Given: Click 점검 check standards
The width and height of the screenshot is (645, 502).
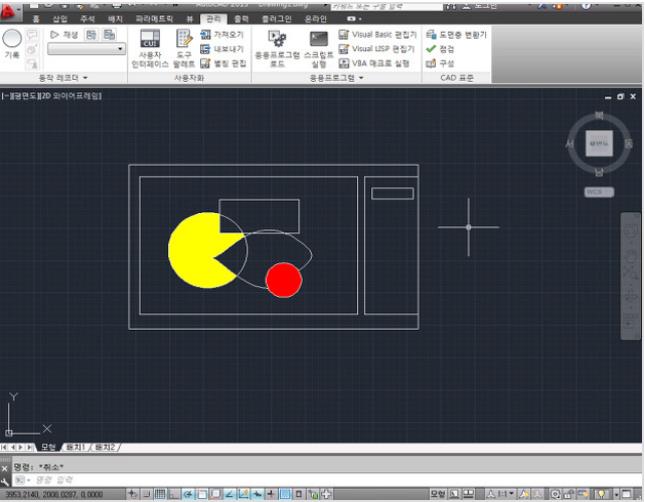Looking at the screenshot, I should tap(440, 49).
